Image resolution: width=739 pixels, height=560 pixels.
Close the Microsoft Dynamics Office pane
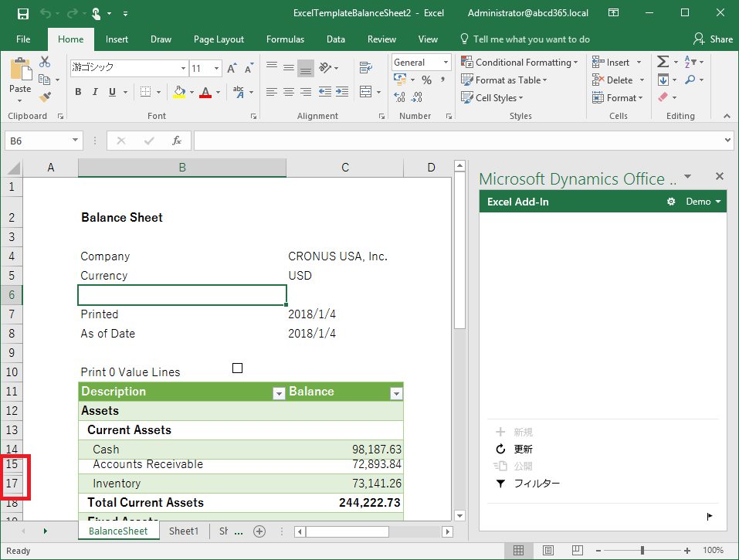719,176
